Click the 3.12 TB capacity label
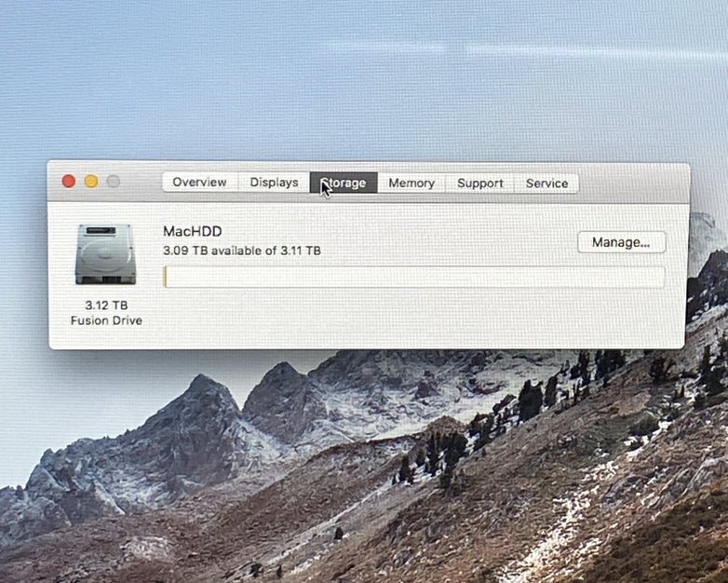The image size is (728, 583). pos(106,305)
